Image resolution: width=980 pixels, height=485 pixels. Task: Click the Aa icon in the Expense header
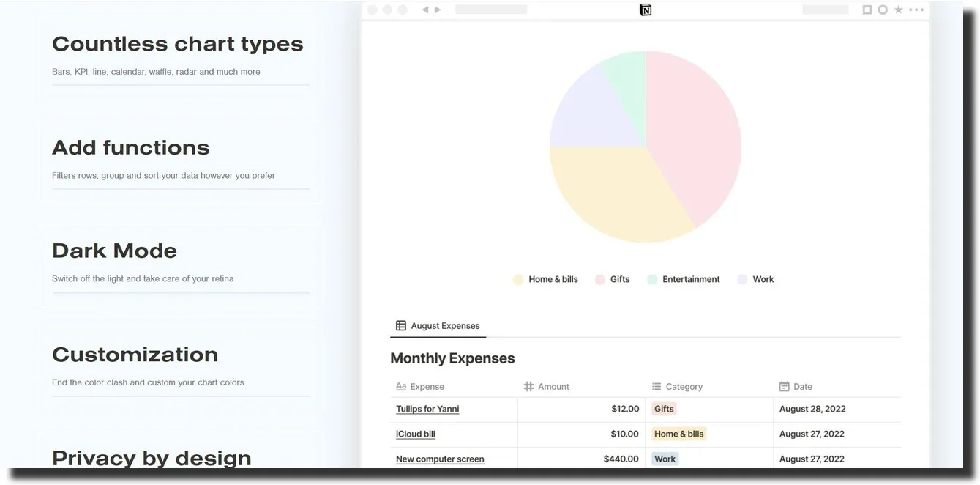pos(401,386)
